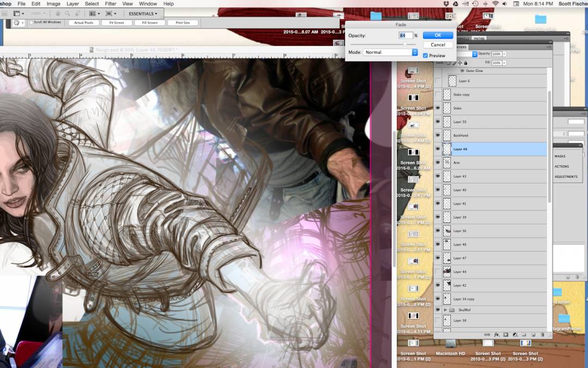
Task: Click the volume icon in menu bar
Action: pyautogui.click(x=505, y=4)
